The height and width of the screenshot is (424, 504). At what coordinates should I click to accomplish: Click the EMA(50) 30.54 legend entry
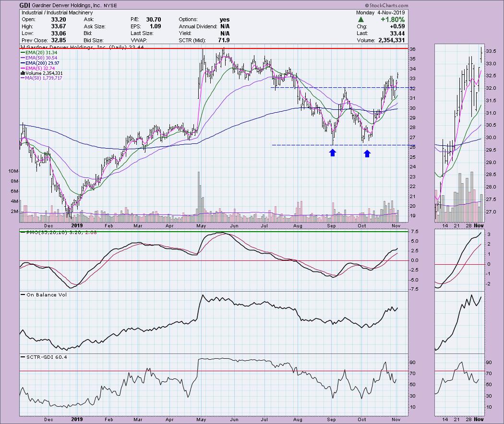coord(39,58)
